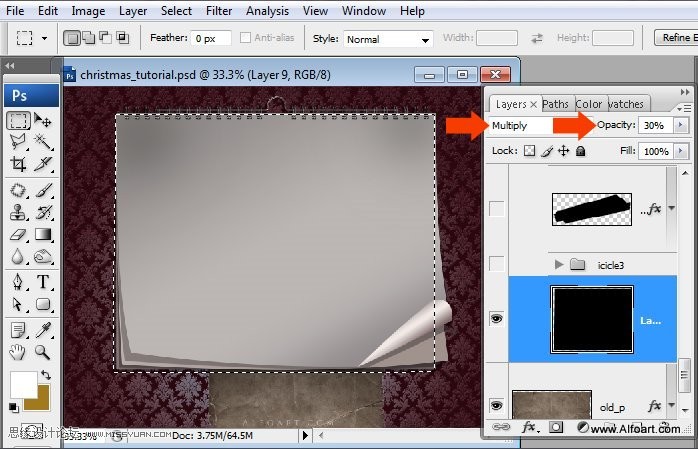Toggle visibility of the old_p layer
Screen dimensions: 698x449
coord(497,405)
